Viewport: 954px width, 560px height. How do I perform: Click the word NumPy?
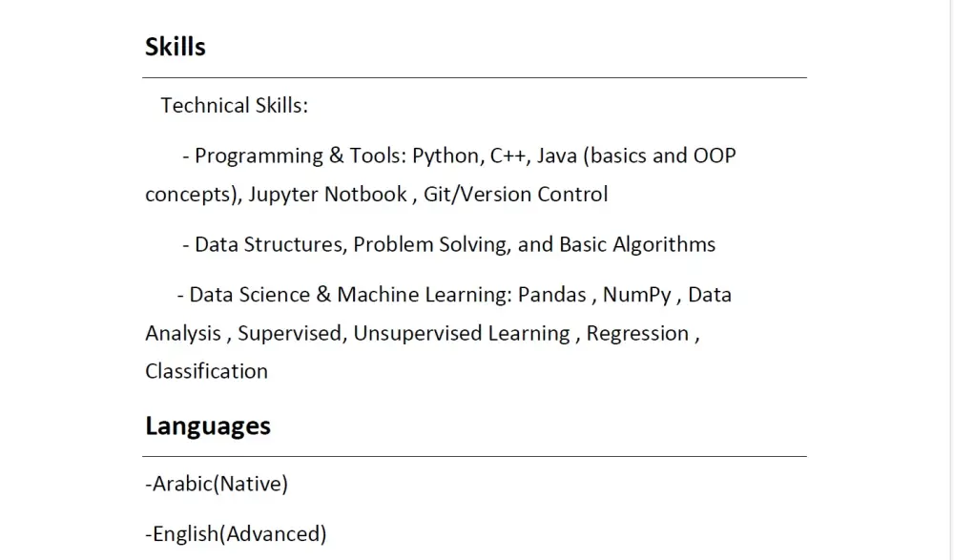[636, 295]
